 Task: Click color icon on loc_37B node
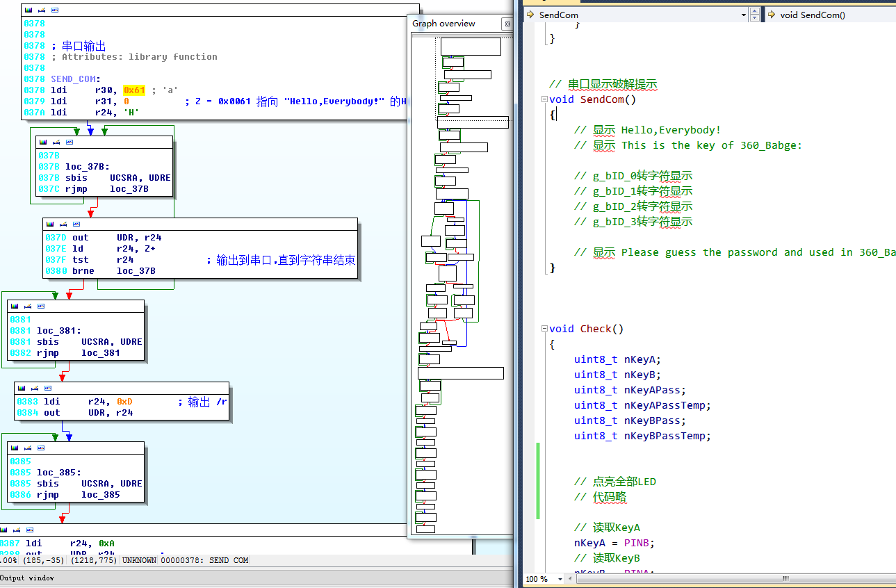[x=42, y=142]
